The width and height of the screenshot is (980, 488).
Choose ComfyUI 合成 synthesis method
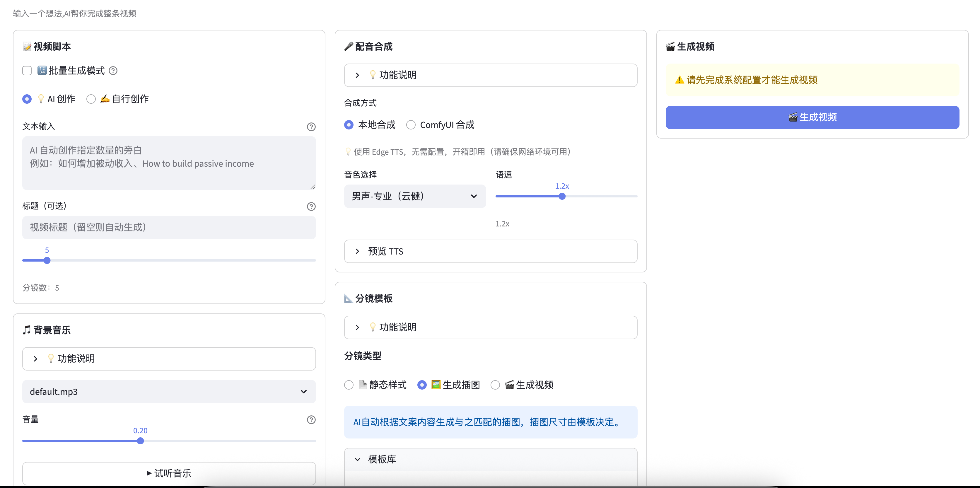[411, 125]
